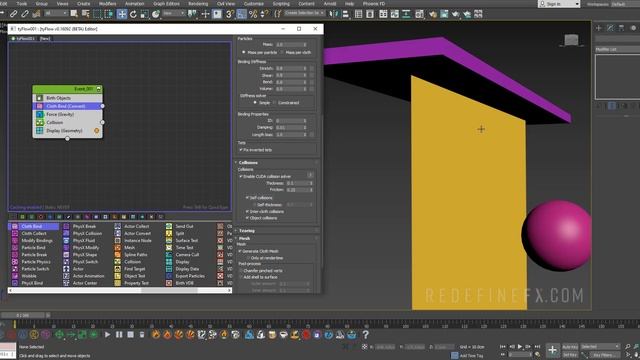
Task: Click the Display (Geometry) icon in Event_001
Action: (40, 131)
